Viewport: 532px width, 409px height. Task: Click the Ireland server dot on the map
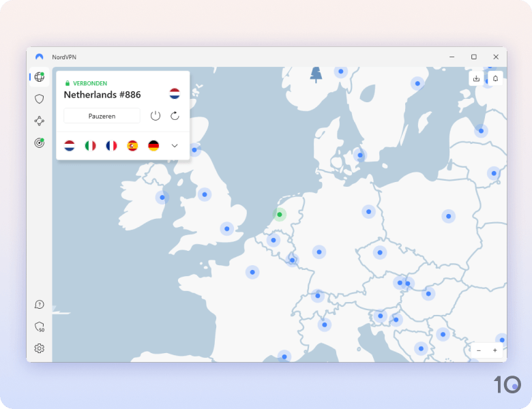[x=162, y=198]
